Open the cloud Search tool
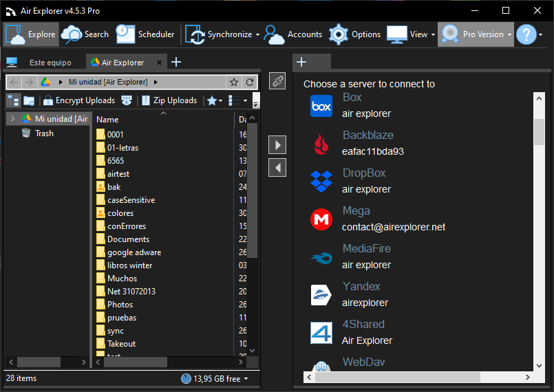Viewport: 554px width, 392px height. 85,34
